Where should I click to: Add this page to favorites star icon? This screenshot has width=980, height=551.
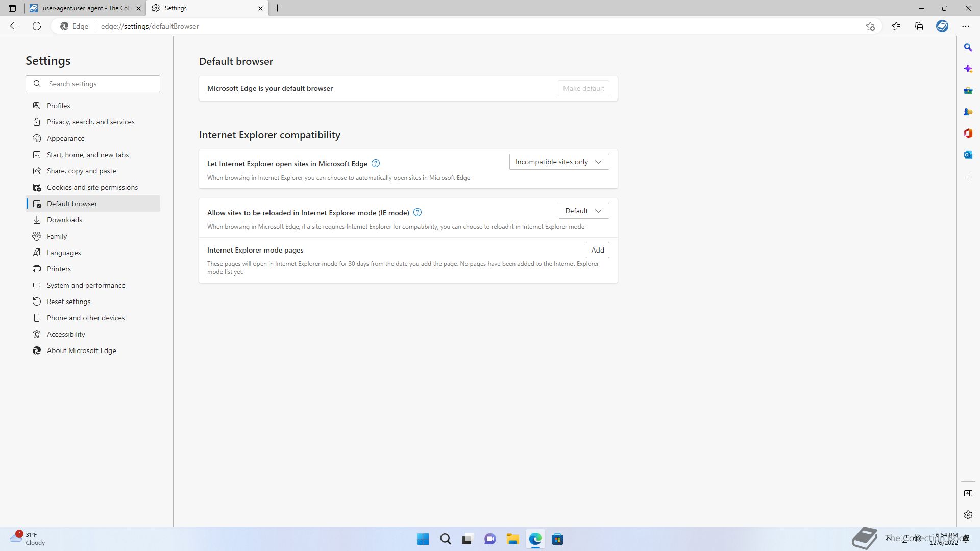(870, 26)
